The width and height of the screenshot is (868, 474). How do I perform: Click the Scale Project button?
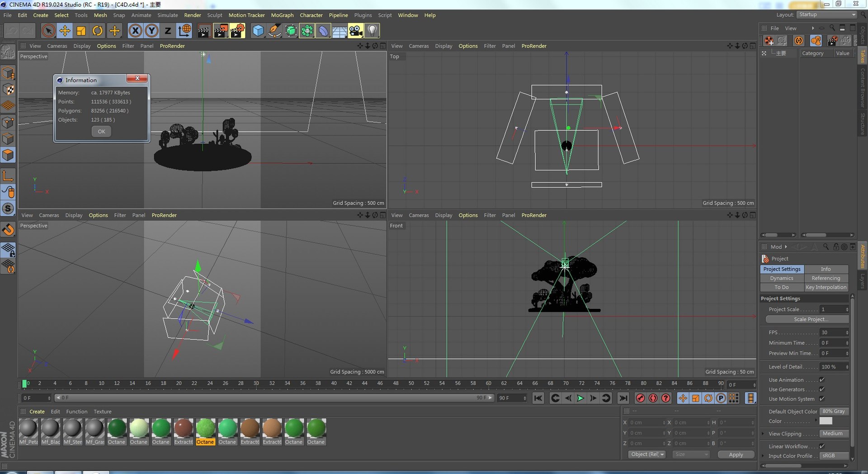[x=808, y=319]
